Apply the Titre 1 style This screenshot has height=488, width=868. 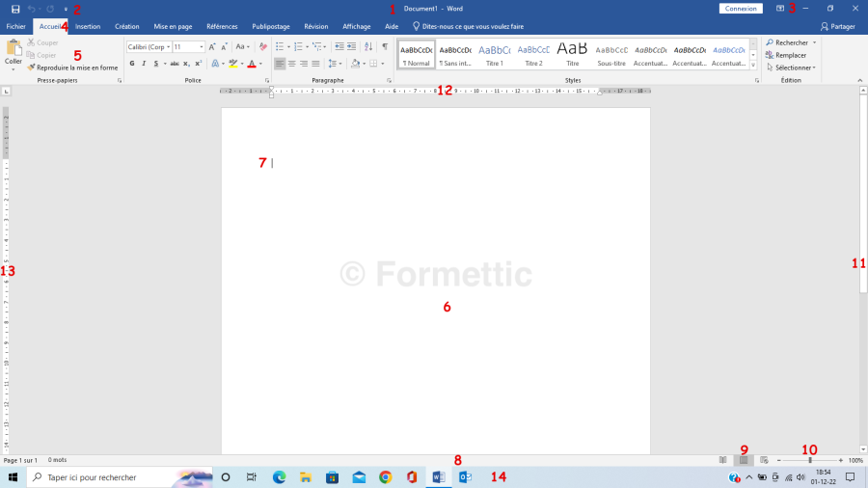click(495, 54)
